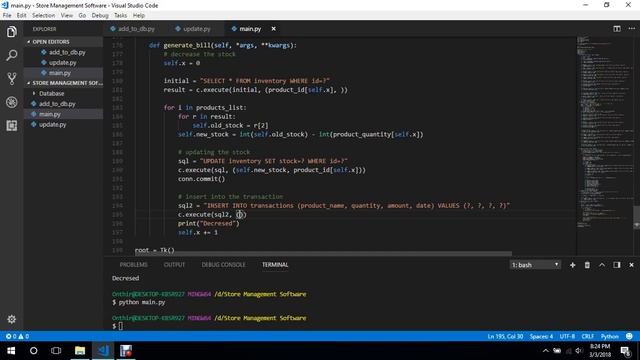This screenshot has width=640, height=360.
Task: Open add_to_db.py in the project folder tree
Action: click(x=63, y=104)
